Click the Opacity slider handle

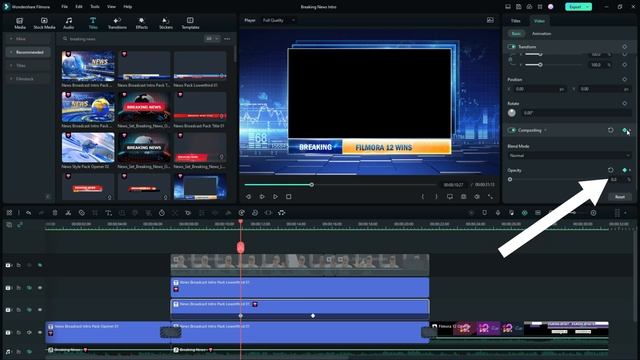pos(510,179)
